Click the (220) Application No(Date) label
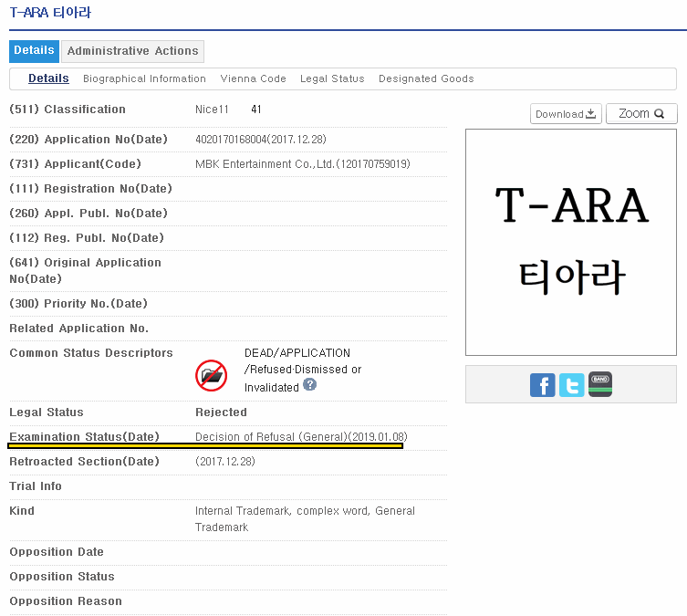The width and height of the screenshot is (687, 616). click(88, 140)
